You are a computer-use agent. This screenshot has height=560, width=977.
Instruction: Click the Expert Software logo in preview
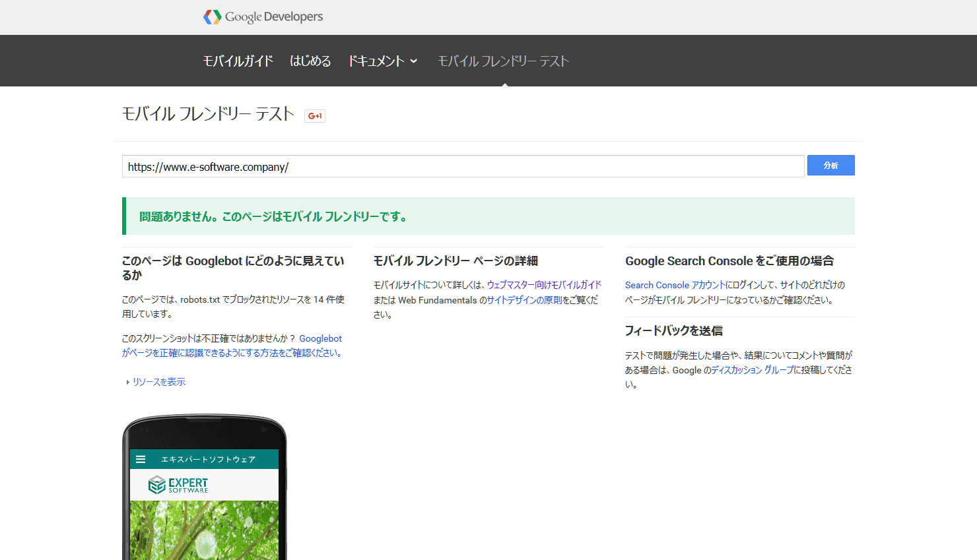click(x=178, y=485)
